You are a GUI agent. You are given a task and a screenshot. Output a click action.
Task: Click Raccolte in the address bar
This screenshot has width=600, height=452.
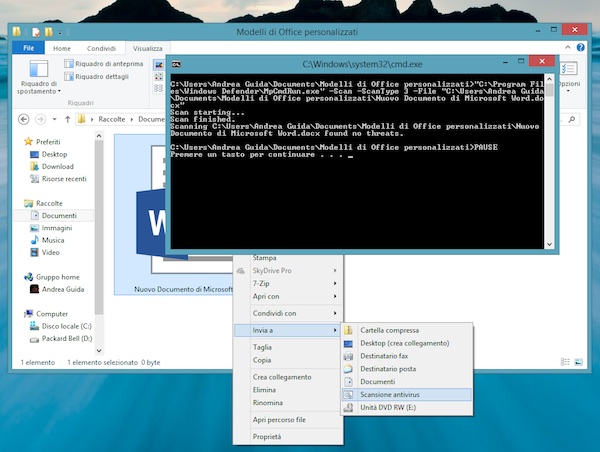(x=112, y=119)
